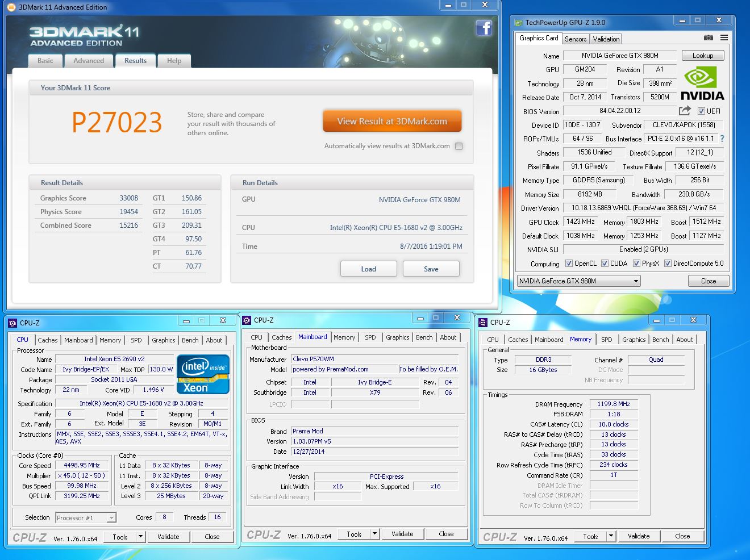Click Close in CPU-Z Memory window
Image resolution: width=750 pixels, height=560 pixels.
coord(682,536)
